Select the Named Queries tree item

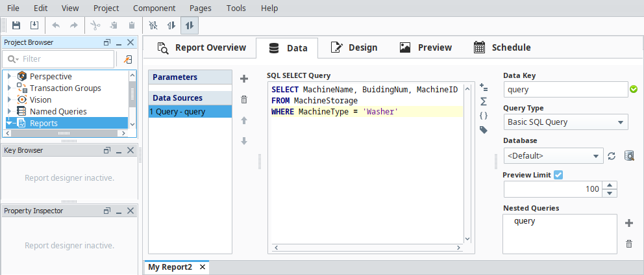pyautogui.click(x=58, y=111)
